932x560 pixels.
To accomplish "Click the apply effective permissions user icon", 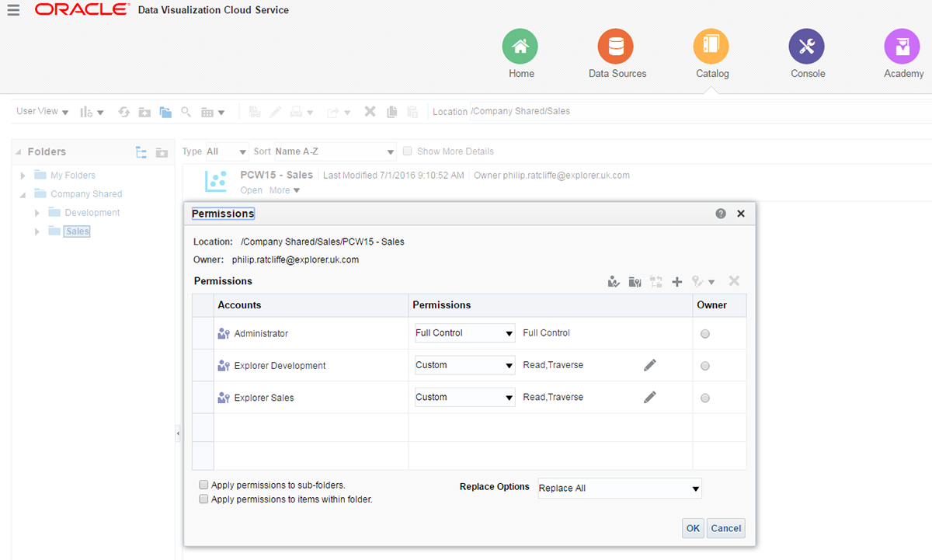I will [614, 282].
